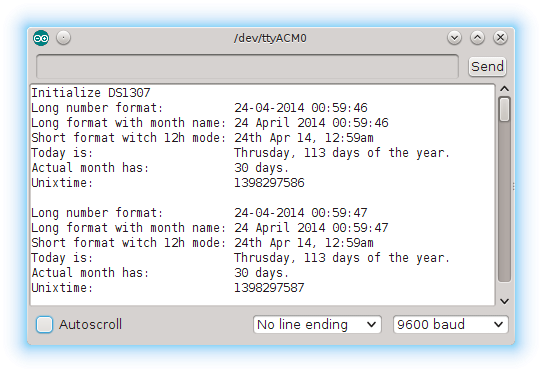542x372 pixels.
Task: Open the No line ending dropdown
Action: (317, 325)
